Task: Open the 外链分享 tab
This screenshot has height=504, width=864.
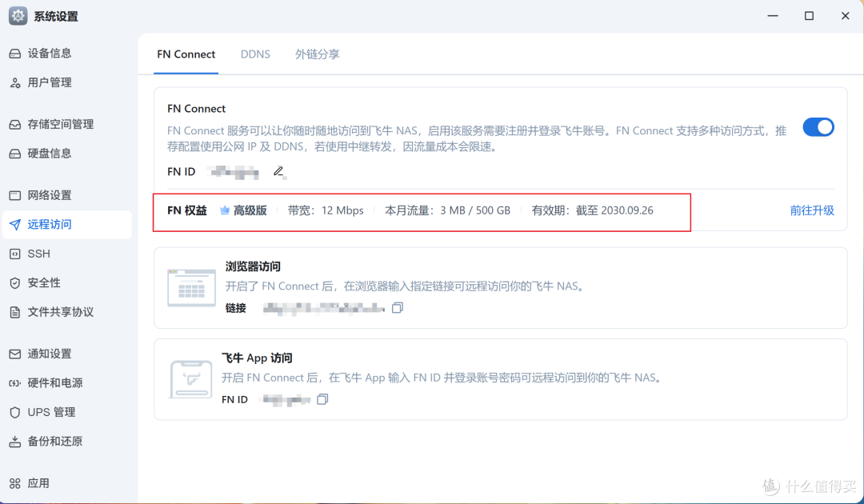Action: 318,54
